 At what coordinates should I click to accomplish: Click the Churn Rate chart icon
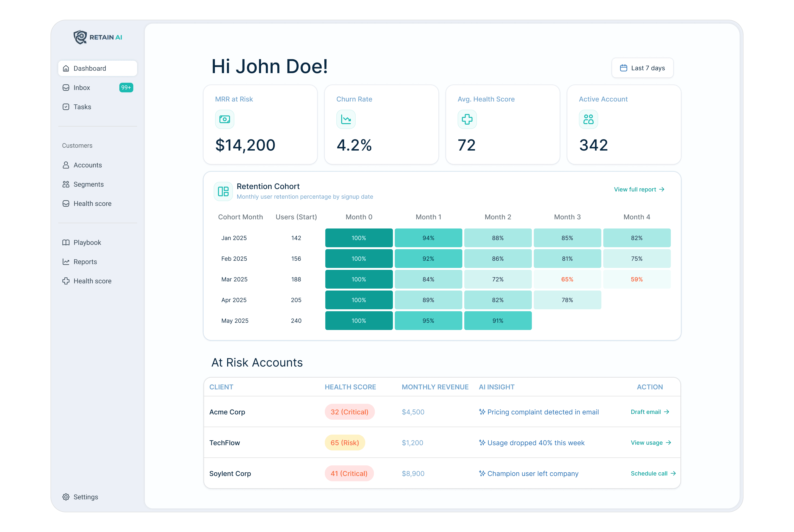coord(346,120)
